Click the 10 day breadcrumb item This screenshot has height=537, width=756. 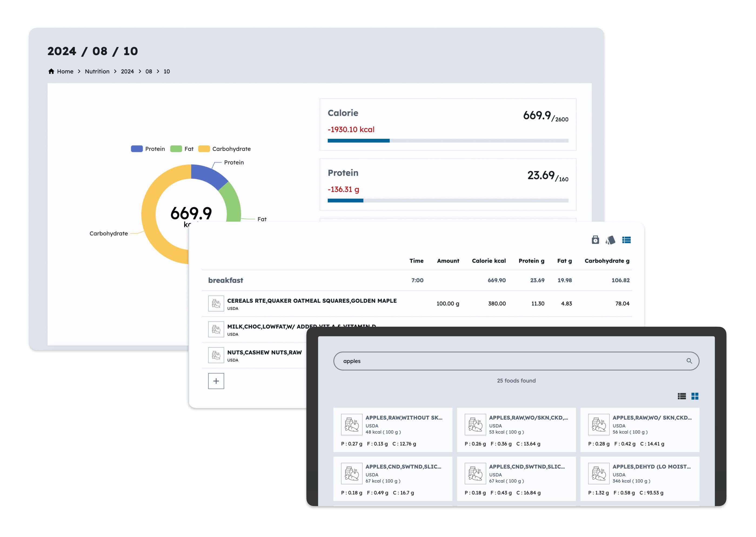click(167, 71)
